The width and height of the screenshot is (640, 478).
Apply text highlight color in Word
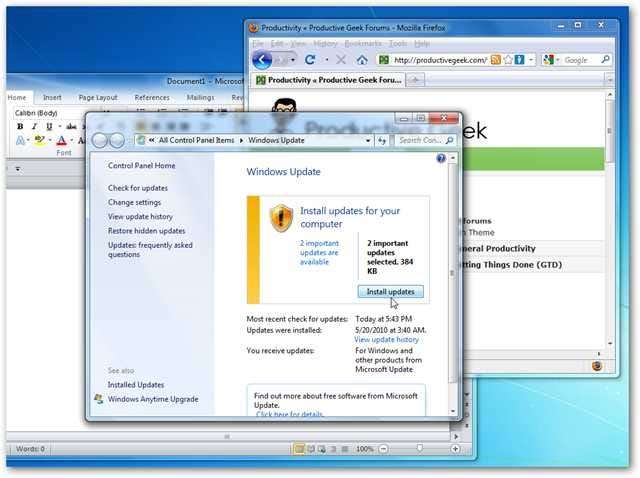coord(40,140)
